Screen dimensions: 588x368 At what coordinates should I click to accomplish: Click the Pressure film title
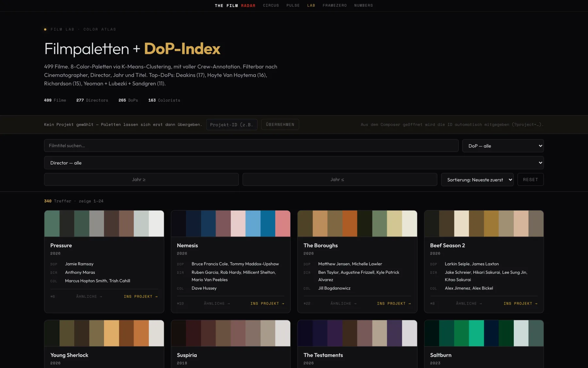61,246
